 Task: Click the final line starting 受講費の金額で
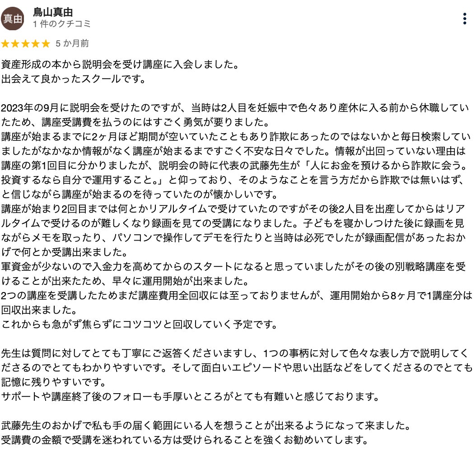click(x=185, y=440)
